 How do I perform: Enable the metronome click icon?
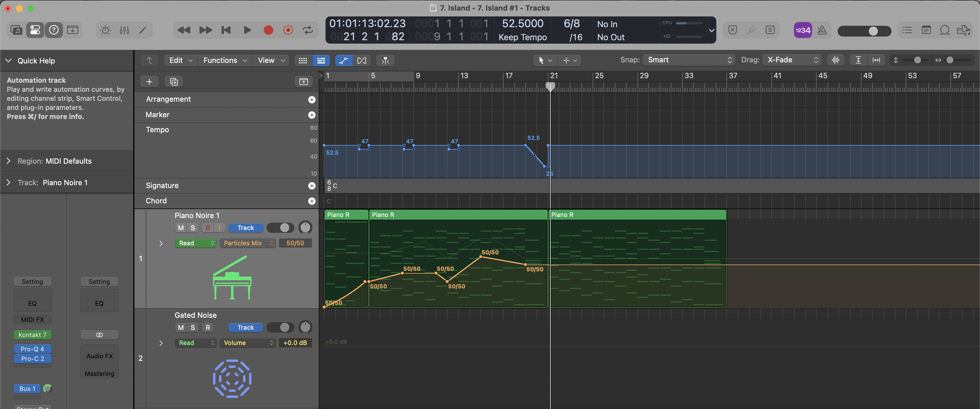[822, 30]
